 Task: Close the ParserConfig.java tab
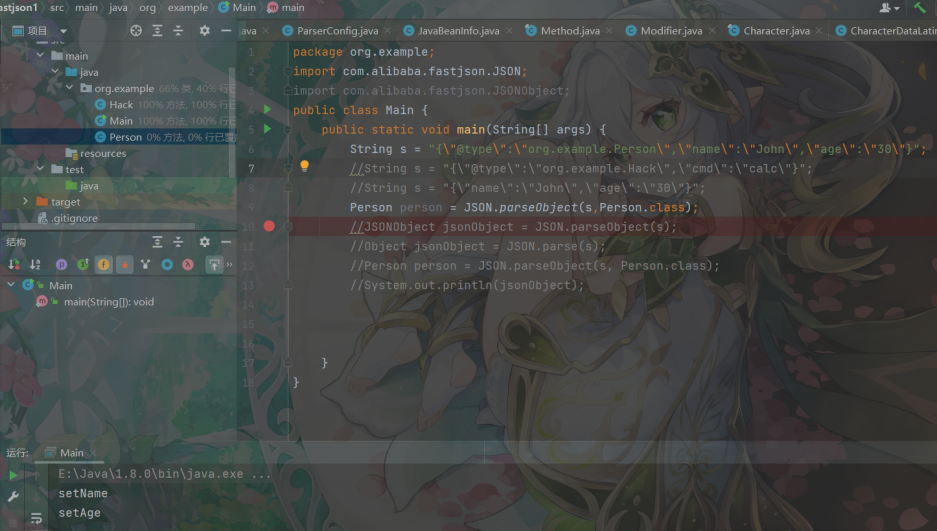[x=387, y=30]
